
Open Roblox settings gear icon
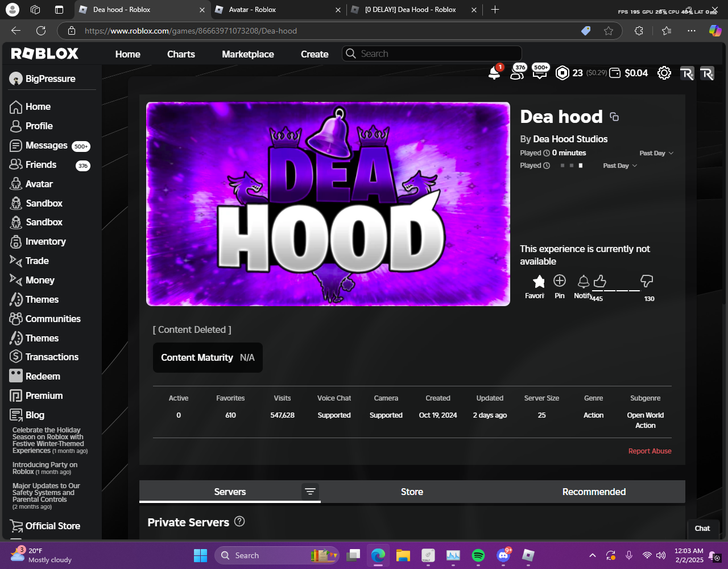pos(664,73)
